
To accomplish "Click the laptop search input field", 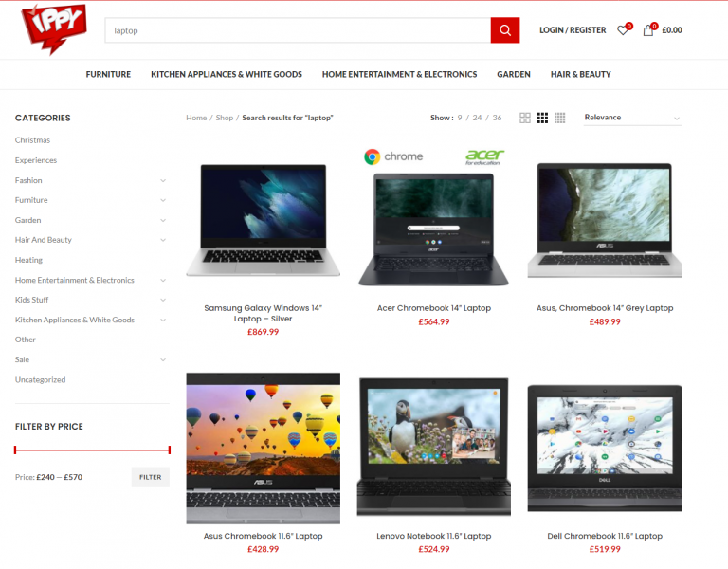I will pos(297,30).
